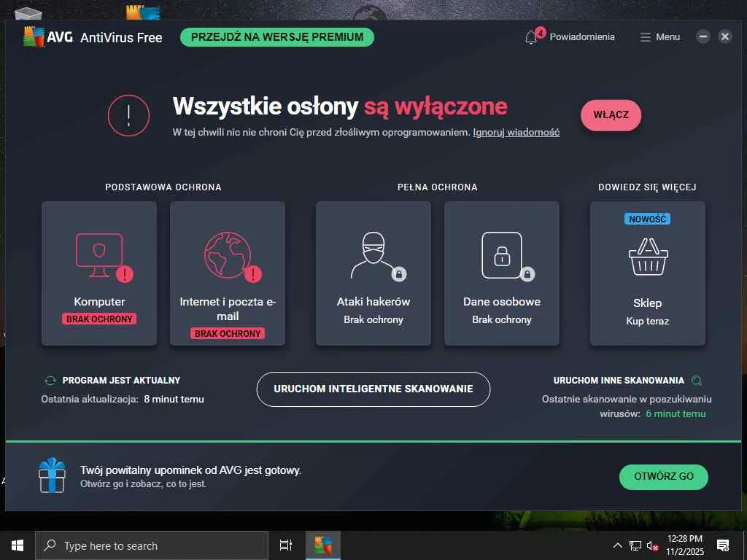The image size is (747, 560).
Task: Open Task View from taskbar
Action: click(x=286, y=545)
